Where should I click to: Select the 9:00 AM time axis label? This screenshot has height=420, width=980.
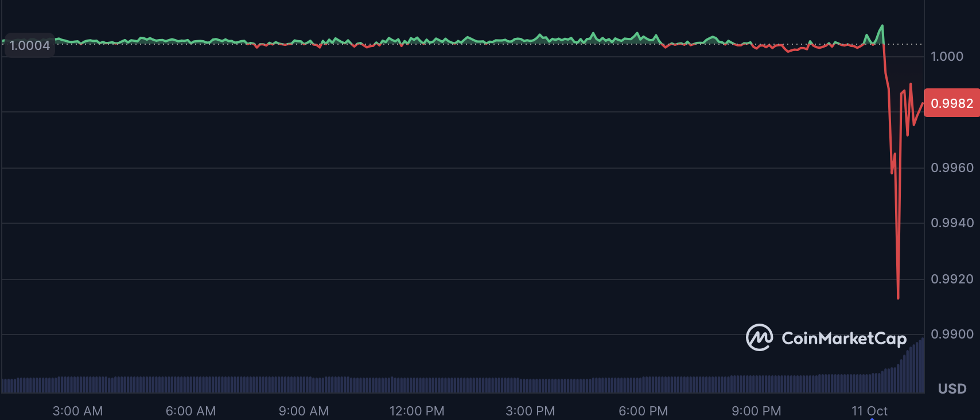(x=304, y=411)
